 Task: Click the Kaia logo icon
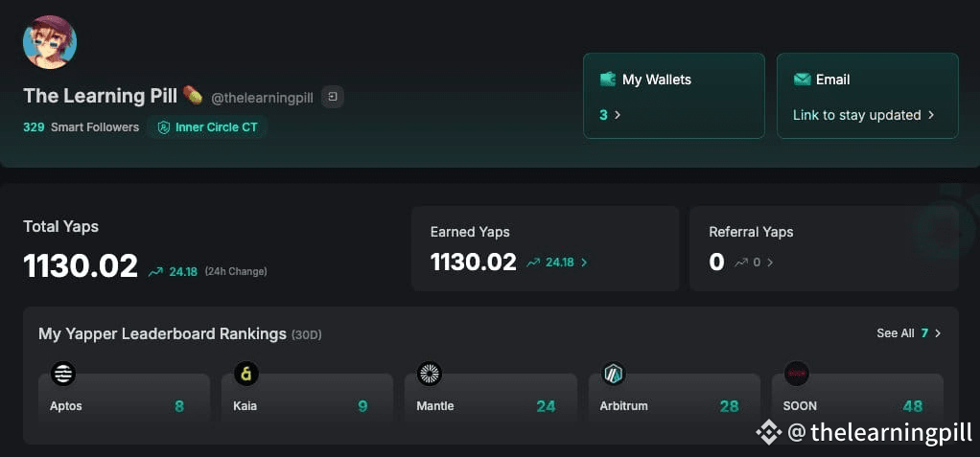coord(246,374)
